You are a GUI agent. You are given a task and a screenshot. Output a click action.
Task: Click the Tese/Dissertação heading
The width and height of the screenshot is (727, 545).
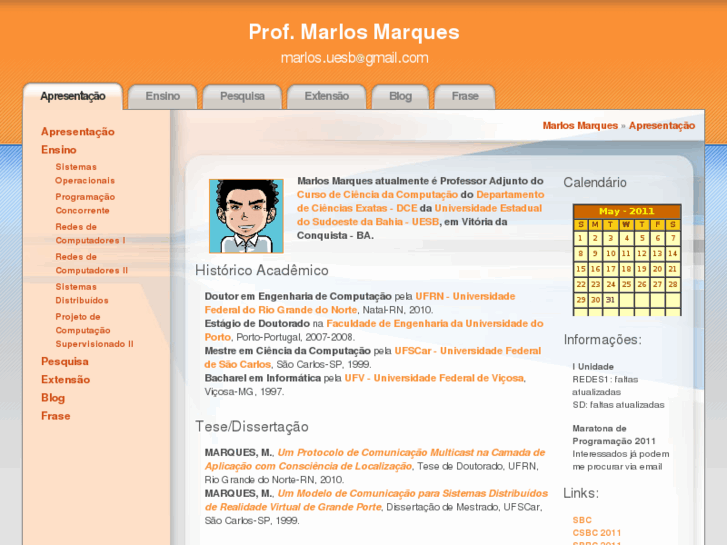point(252,427)
